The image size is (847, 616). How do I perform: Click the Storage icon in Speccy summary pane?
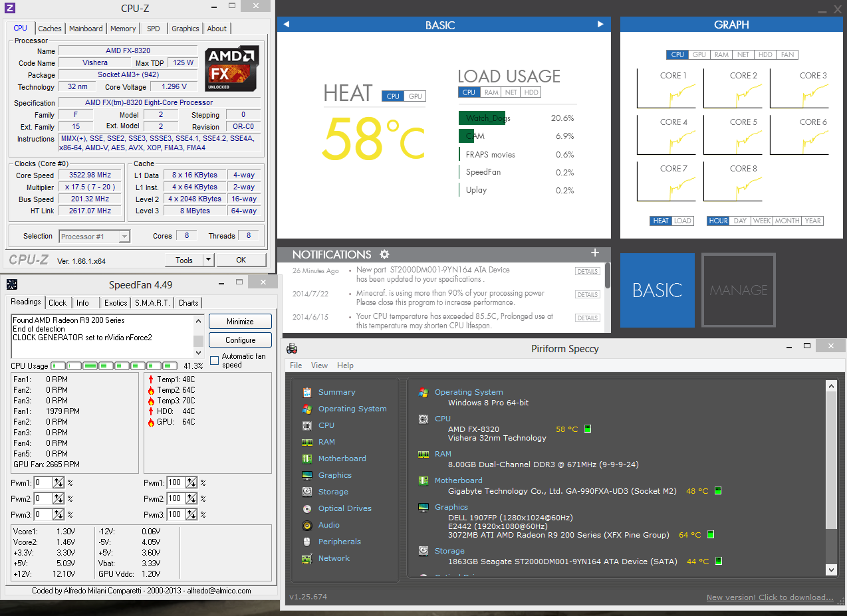click(x=423, y=551)
